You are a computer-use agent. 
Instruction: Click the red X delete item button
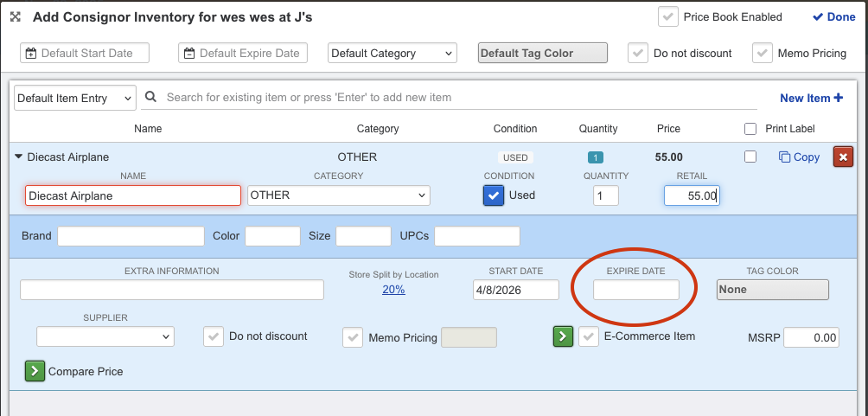842,157
